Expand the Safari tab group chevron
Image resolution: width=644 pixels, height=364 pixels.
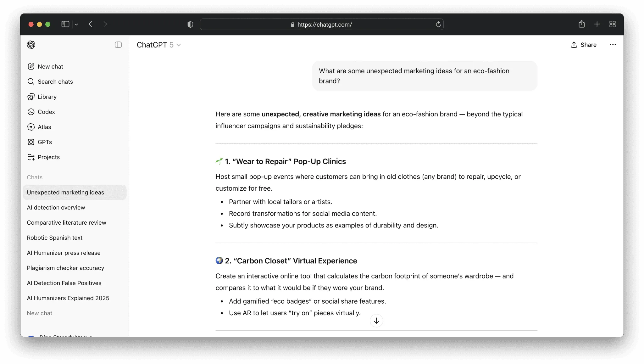click(x=76, y=24)
